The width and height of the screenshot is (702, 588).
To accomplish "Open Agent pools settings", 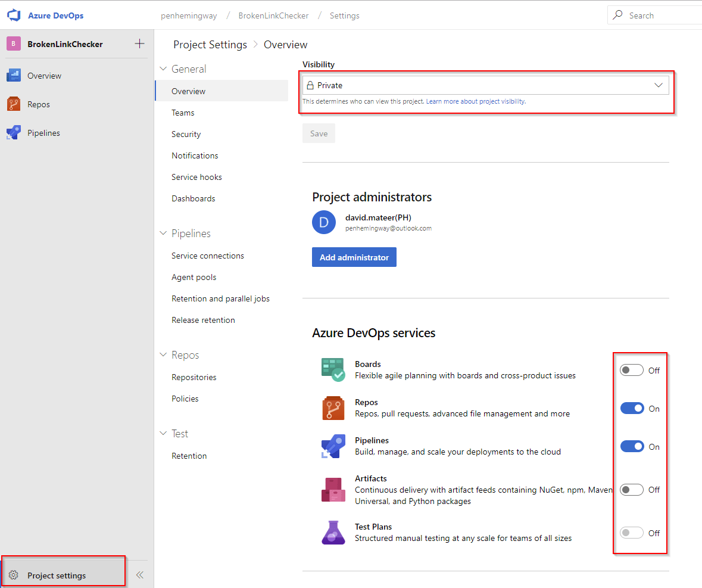I will tap(194, 277).
